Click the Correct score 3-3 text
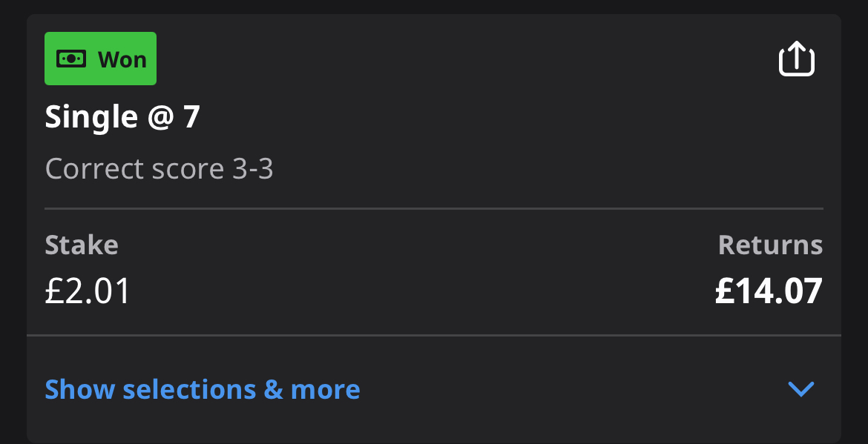 159,169
